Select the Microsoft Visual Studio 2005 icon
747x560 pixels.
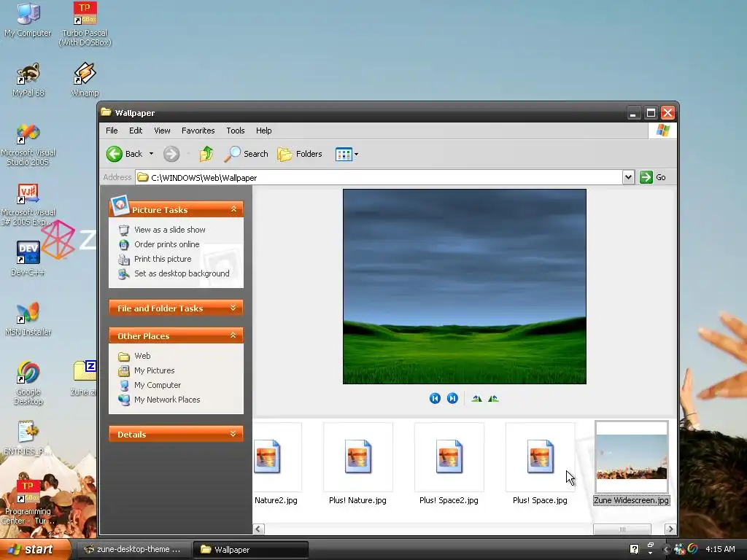tap(28, 145)
